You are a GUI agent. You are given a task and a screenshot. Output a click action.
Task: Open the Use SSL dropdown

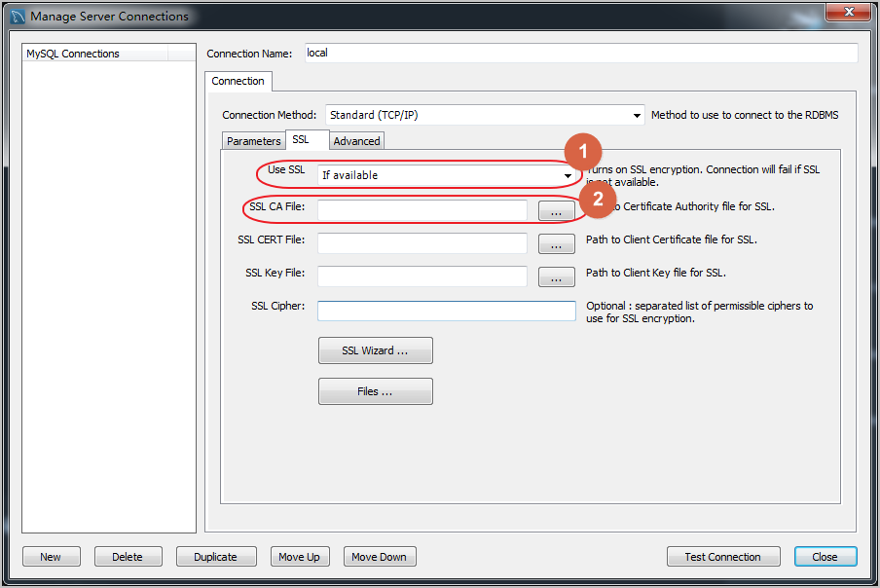[447, 175]
